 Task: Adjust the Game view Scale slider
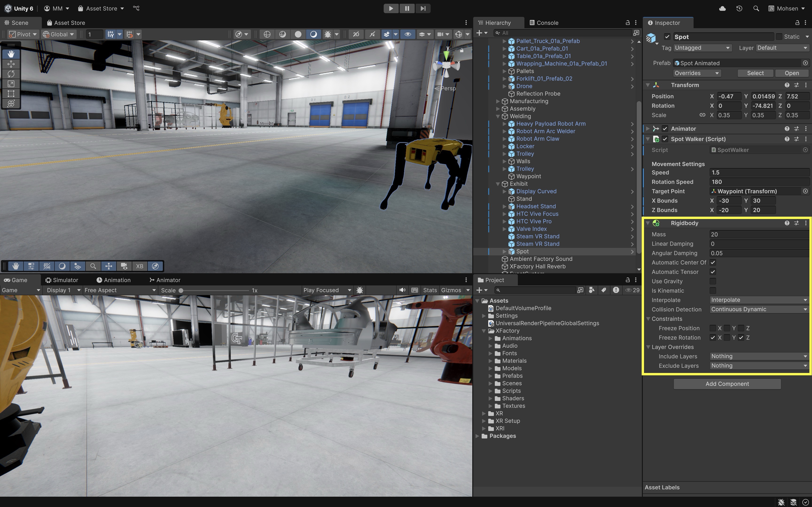[x=181, y=290]
